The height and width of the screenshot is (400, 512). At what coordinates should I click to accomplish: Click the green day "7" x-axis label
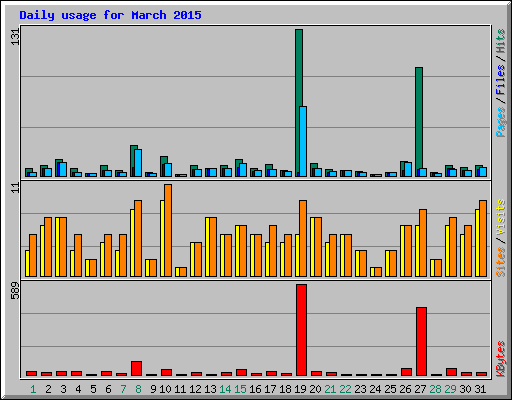[x=123, y=389]
